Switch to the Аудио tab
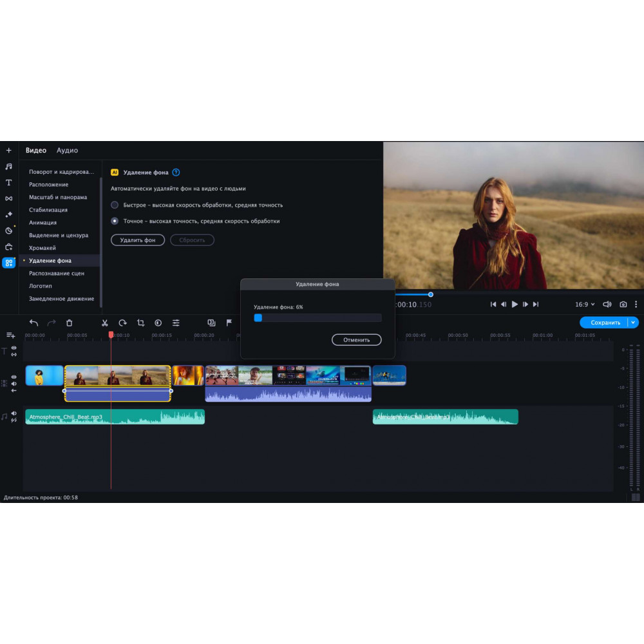Screen dimensions: 644x644 (x=67, y=150)
